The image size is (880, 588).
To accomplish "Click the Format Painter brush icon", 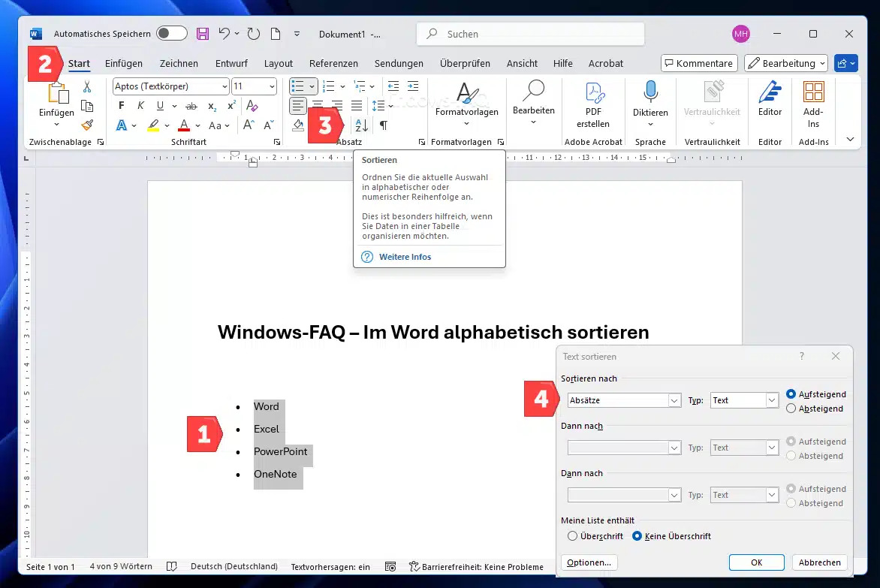I will [87, 125].
